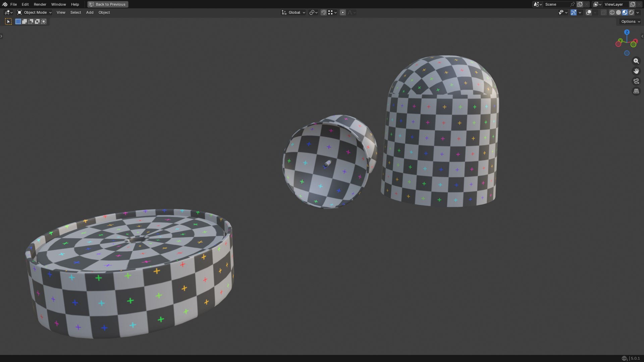
Task: Open the Blender logo application menu
Action: click(5, 4)
